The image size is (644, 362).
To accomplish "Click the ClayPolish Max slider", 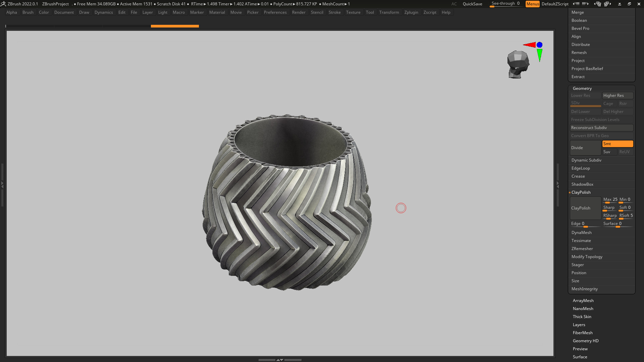I will pos(610,200).
